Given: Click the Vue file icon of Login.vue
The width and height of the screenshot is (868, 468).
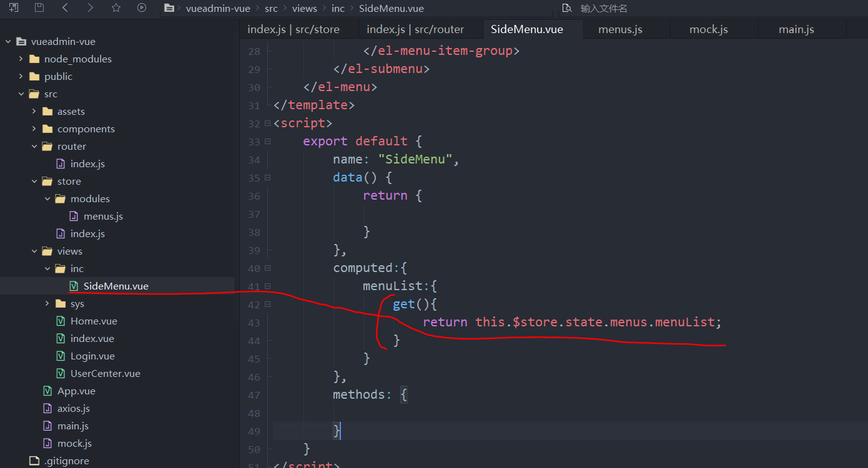Looking at the screenshot, I should pos(61,356).
